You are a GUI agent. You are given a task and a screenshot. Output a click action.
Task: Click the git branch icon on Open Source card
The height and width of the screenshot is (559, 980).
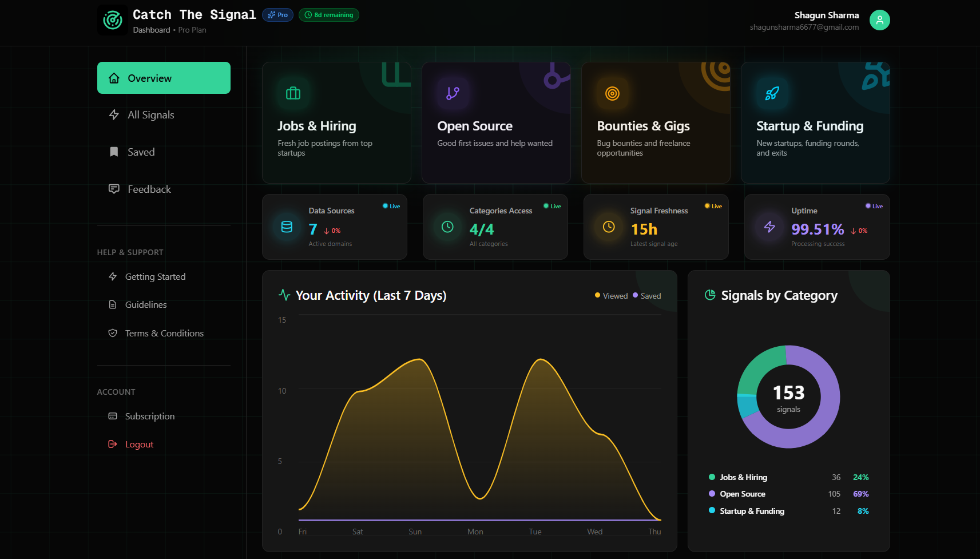point(453,92)
